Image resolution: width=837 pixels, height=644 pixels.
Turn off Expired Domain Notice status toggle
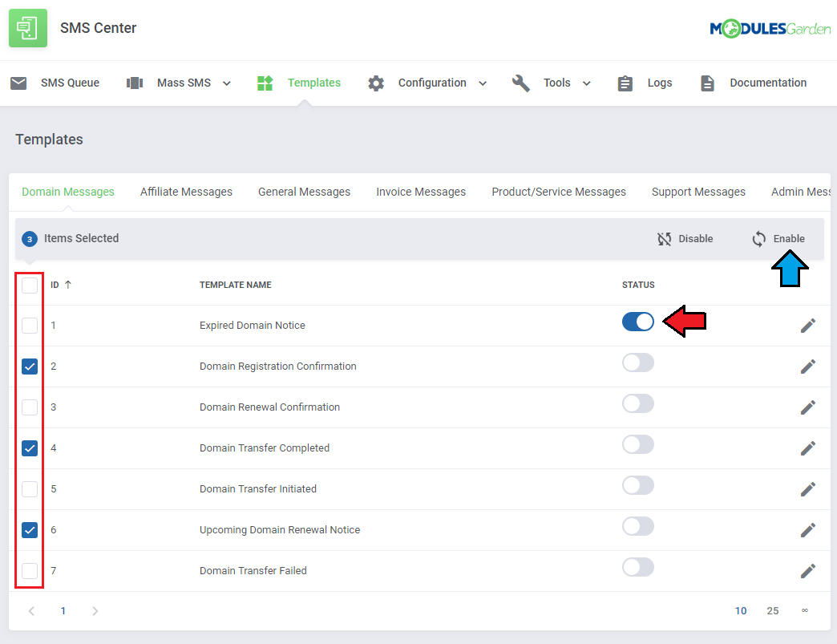point(638,322)
